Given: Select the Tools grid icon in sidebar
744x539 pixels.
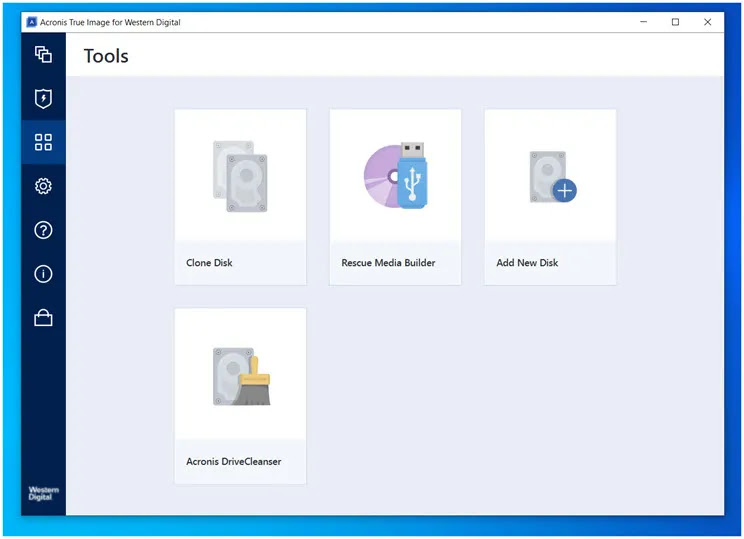Looking at the screenshot, I should (x=43, y=142).
